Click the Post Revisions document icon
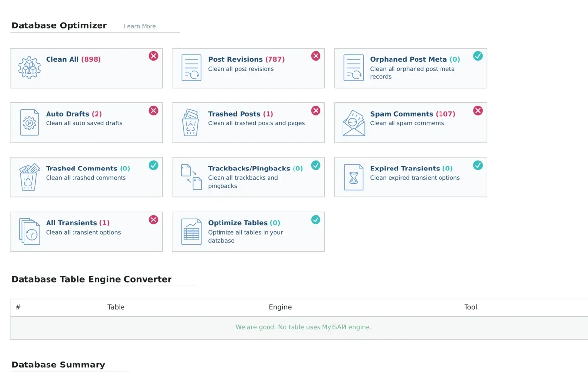The image size is (588, 389). point(191,68)
